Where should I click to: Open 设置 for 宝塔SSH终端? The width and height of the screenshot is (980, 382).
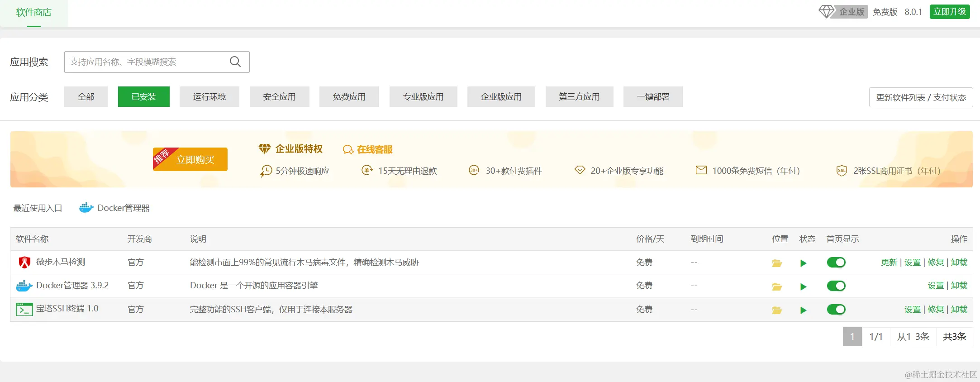pyautogui.click(x=913, y=310)
